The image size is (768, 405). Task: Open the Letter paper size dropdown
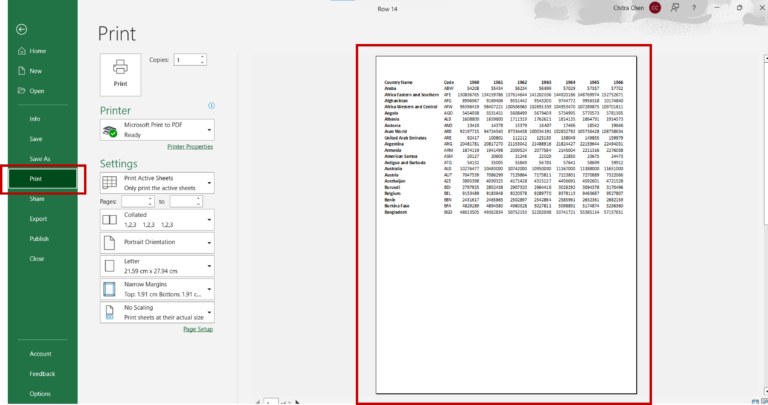pos(157,266)
